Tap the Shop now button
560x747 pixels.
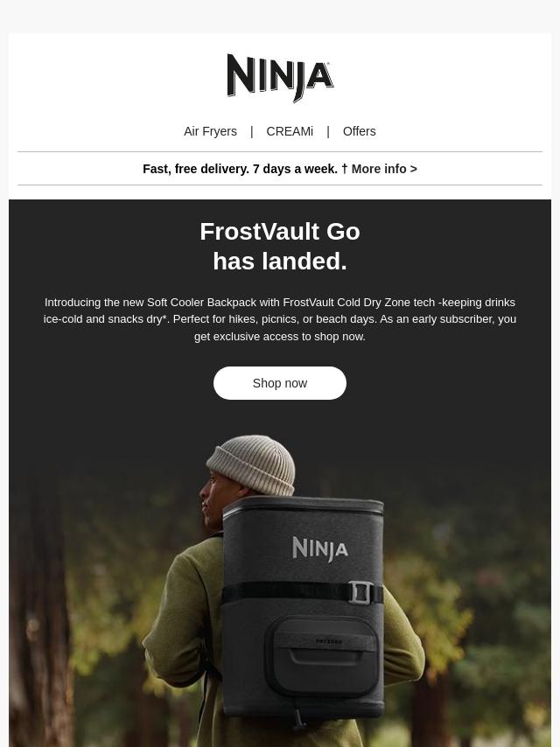click(280, 383)
